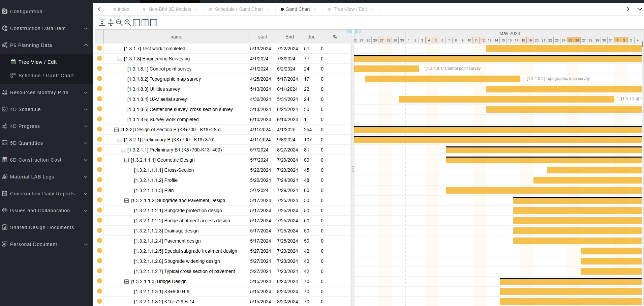
Task: Click orange status dot for Cross-Section row
Action: 99,170
